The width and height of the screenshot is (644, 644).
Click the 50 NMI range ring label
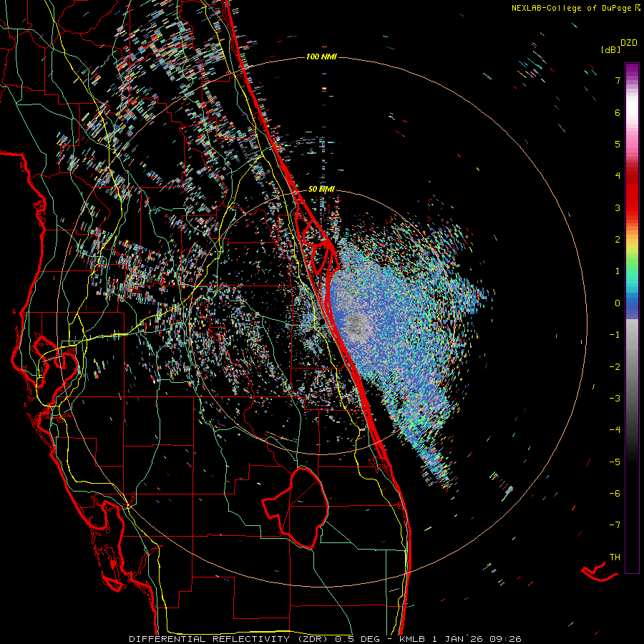point(321,189)
